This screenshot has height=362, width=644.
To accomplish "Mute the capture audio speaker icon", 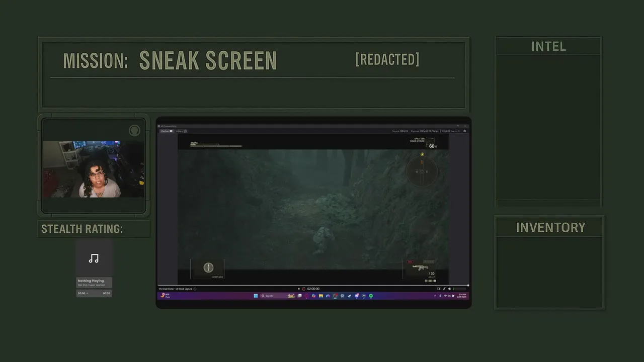I will click(449, 289).
